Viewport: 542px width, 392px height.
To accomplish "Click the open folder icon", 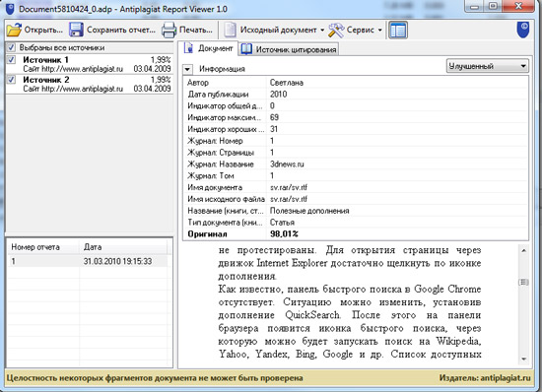I will [x=14, y=31].
